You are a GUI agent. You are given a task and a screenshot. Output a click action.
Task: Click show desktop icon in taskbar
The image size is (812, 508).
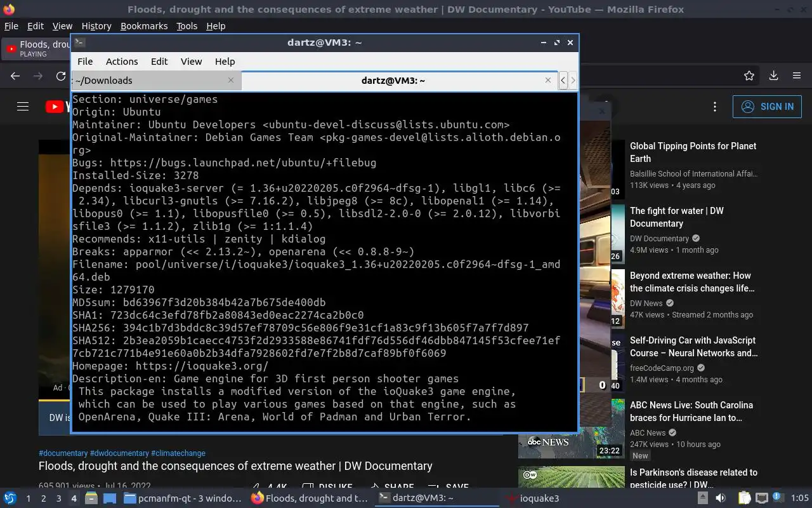(x=110, y=498)
